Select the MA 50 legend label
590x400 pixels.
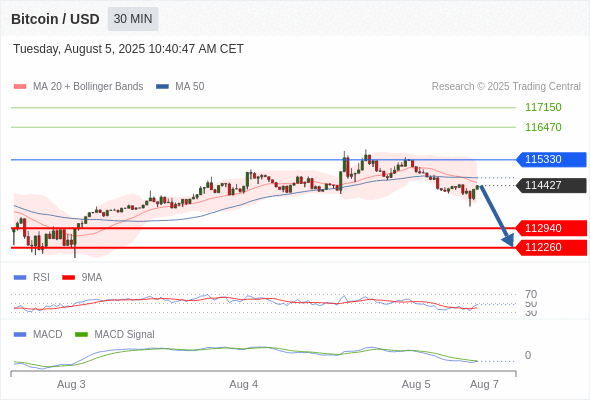pyautogui.click(x=190, y=87)
